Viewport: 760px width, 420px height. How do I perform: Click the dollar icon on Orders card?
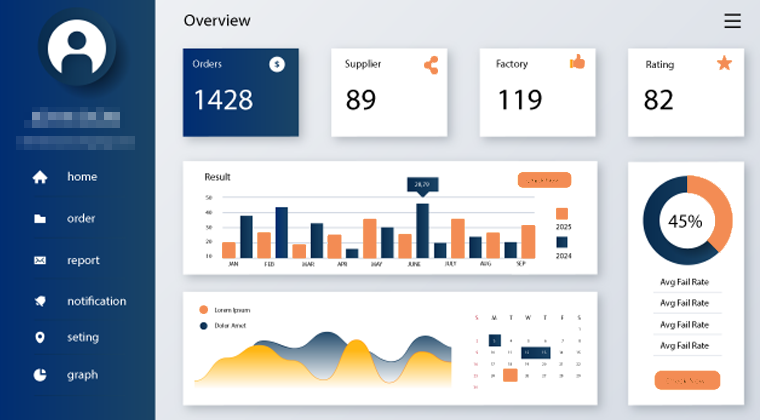(x=277, y=64)
